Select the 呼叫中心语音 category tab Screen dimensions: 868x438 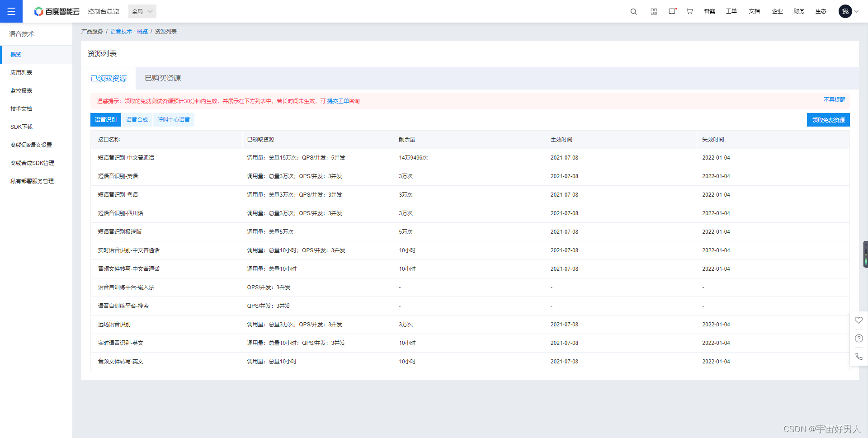174,120
